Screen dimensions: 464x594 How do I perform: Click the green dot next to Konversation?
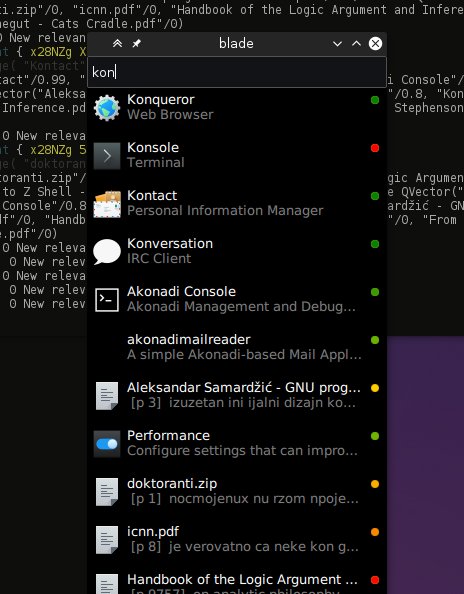tap(375, 244)
